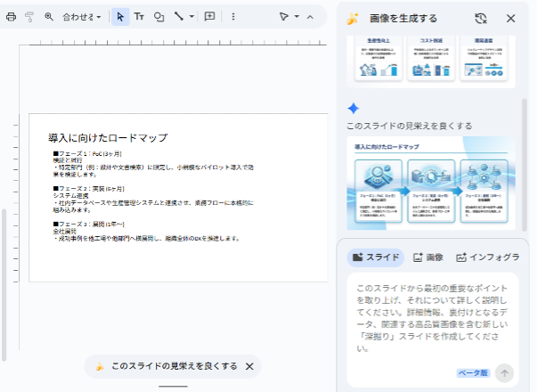The width and height of the screenshot is (538, 392).
Task: Click the ■フェーズ3：展開 heading line
Action: click(88, 225)
